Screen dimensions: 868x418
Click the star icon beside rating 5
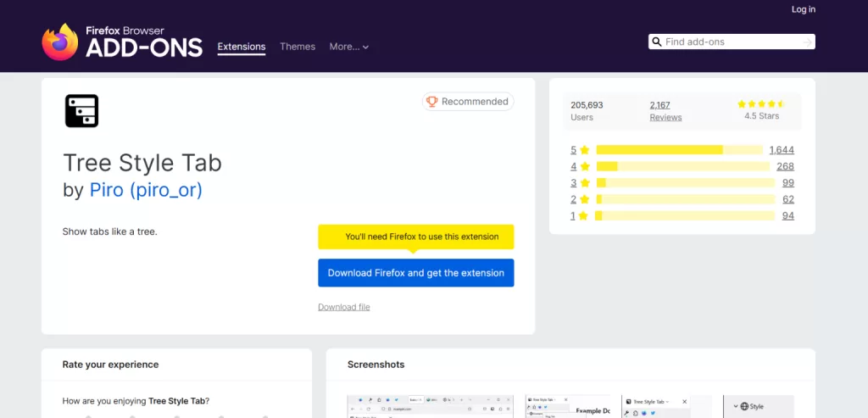tap(584, 150)
